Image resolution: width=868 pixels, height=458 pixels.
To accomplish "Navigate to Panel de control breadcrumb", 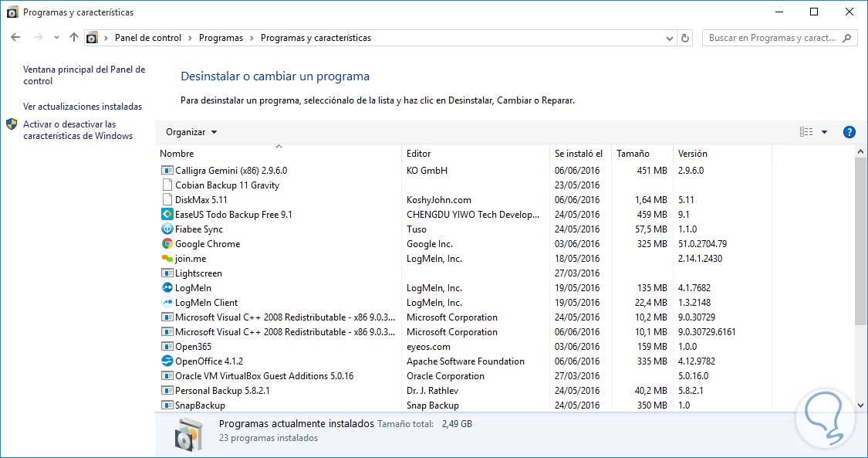I will (x=148, y=38).
